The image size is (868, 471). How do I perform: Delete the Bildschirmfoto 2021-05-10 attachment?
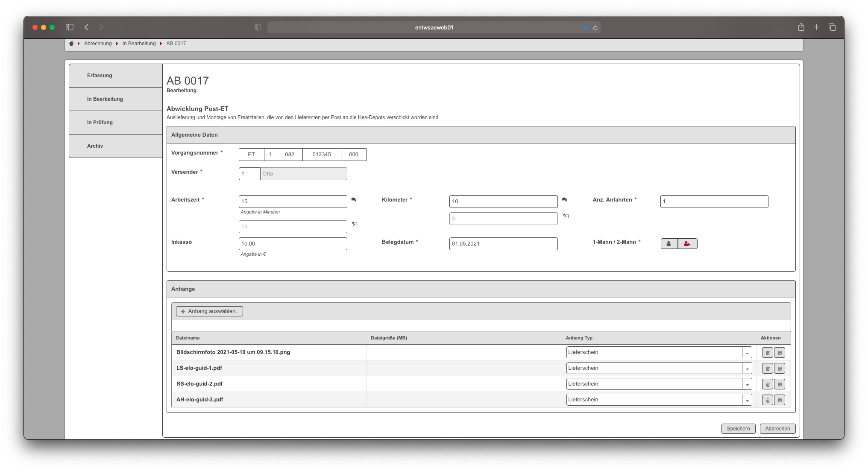[767, 353]
